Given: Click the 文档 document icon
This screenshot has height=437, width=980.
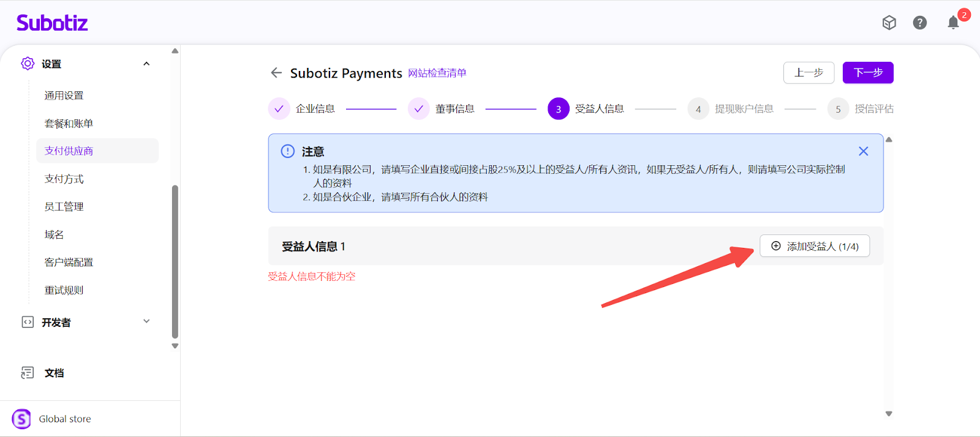Looking at the screenshot, I should (x=28, y=373).
